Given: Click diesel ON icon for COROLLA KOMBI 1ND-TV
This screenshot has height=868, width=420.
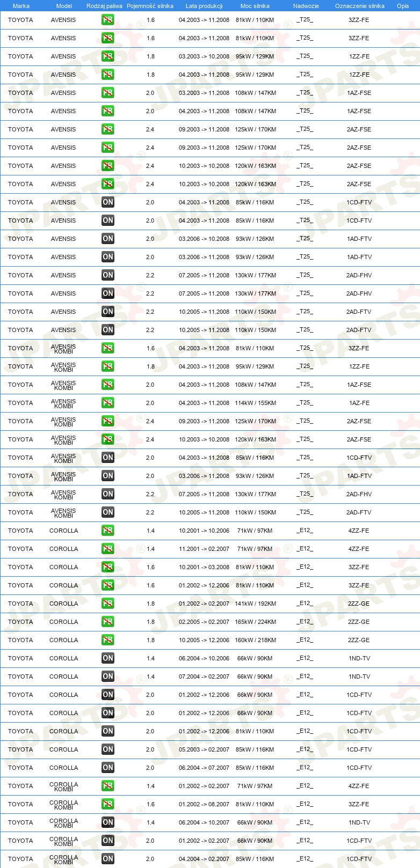Looking at the screenshot, I should pyautogui.click(x=108, y=822).
